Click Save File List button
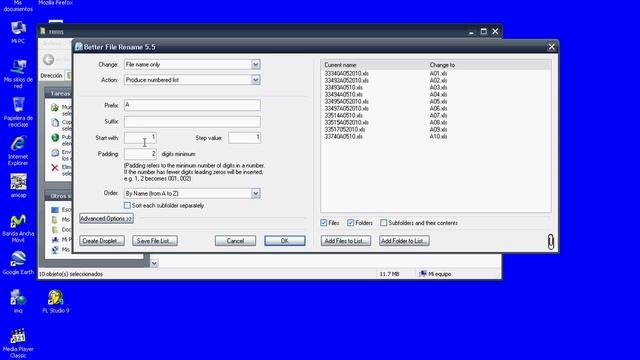This screenshot has width=640, height=360. 155,241
